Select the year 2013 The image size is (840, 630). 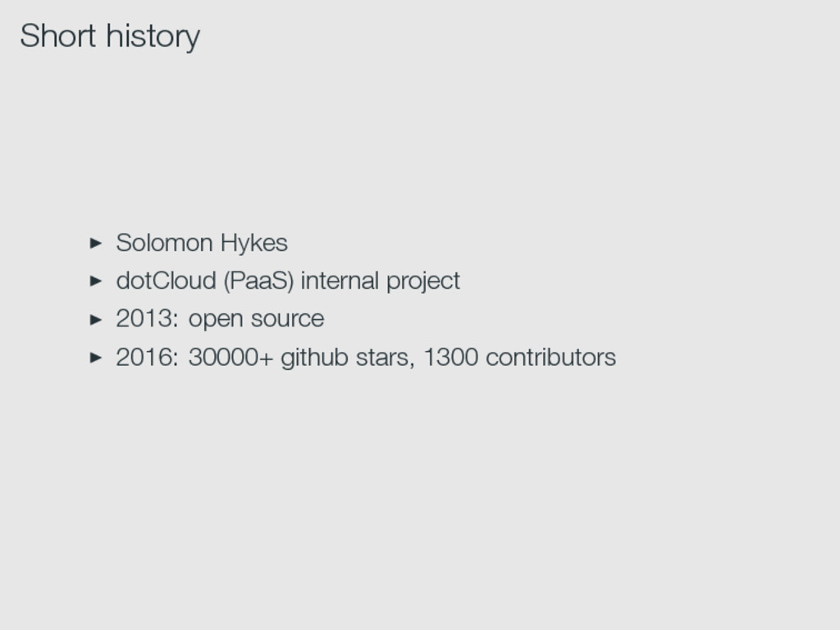click(x=148, y=318)
